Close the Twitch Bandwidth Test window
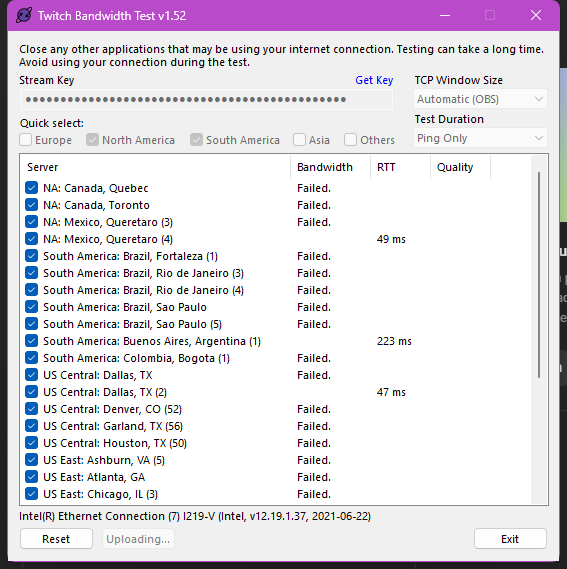This screenshot has height=569, width=567. [x=536, y=15]
